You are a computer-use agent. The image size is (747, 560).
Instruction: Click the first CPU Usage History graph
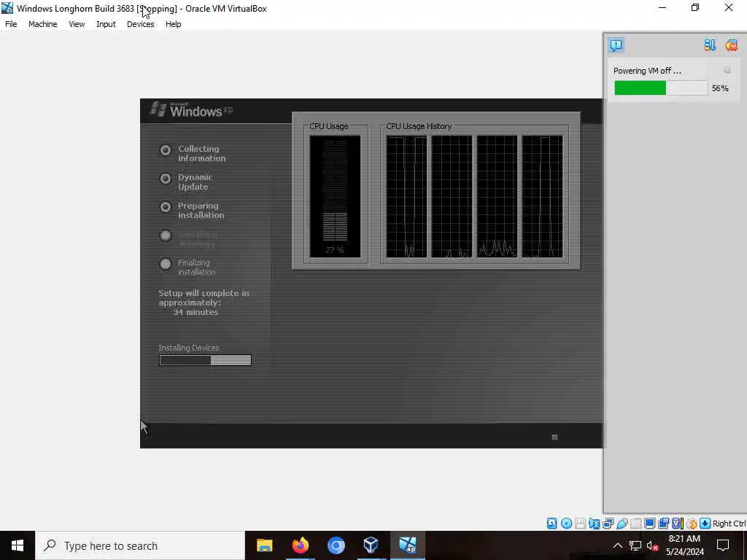click(406, 197)
